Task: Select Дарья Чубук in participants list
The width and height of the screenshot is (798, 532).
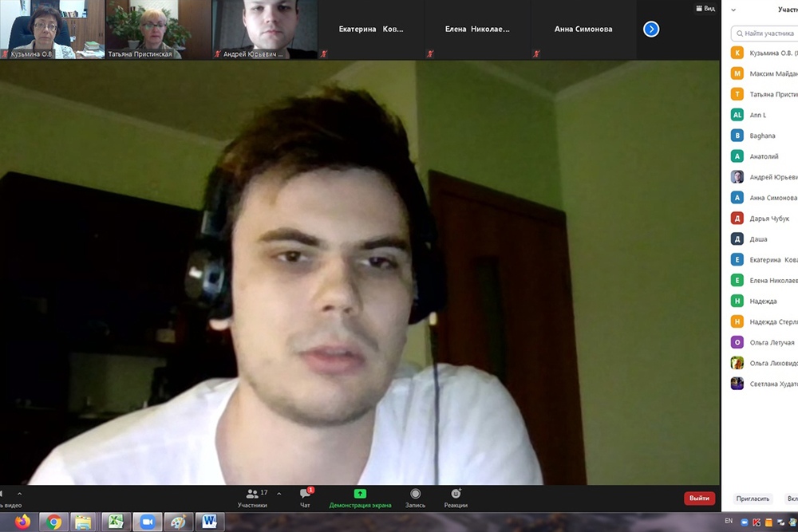Action: click(769, 219)
